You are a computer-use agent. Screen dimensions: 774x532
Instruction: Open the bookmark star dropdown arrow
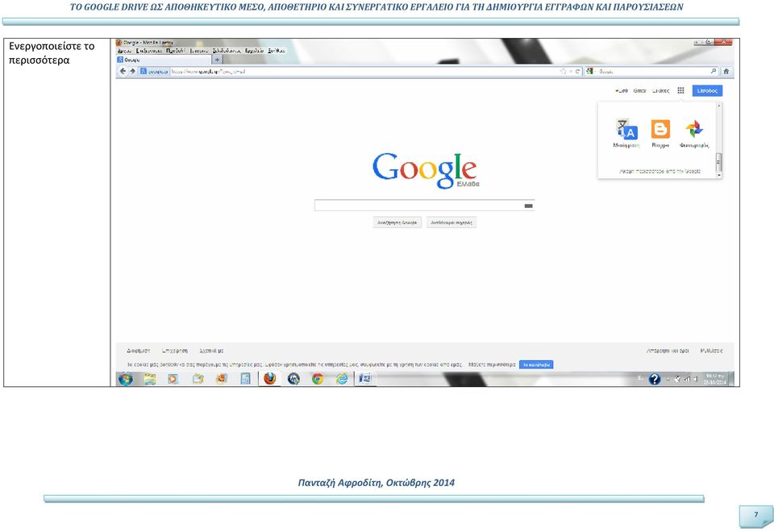(571, 72)
